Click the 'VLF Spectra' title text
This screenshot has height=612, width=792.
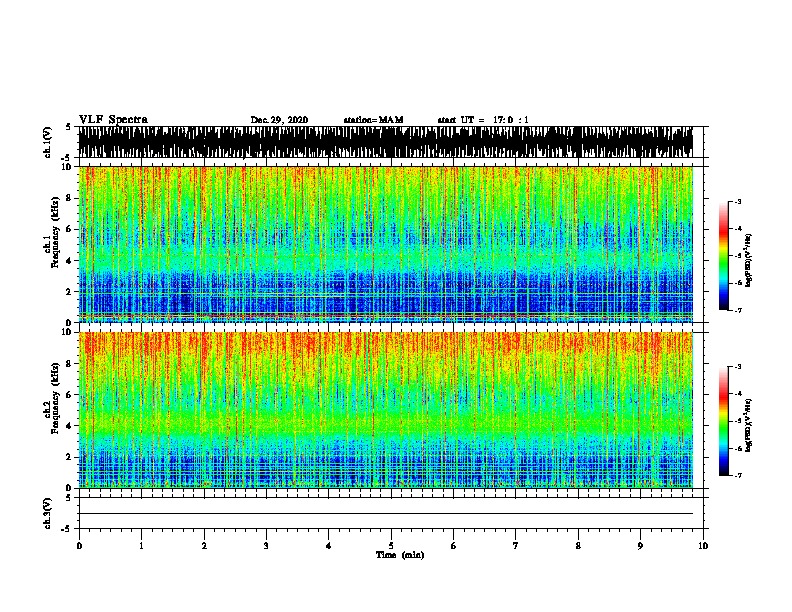point(113,120)
